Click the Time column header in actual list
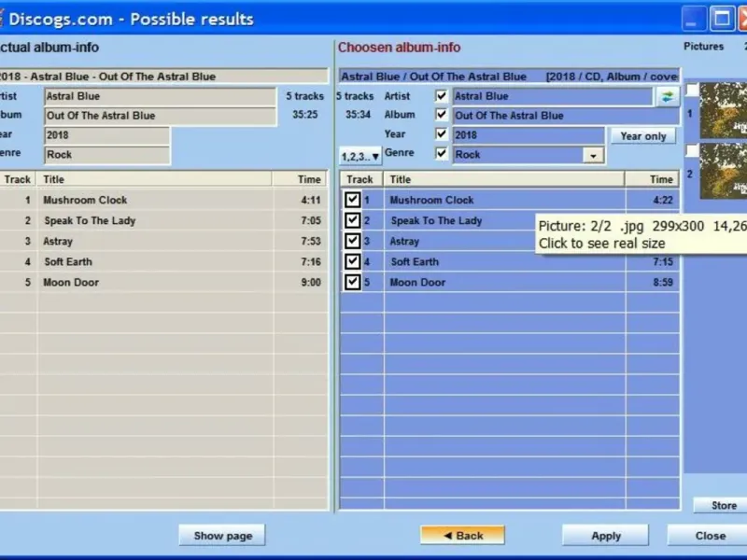The image size is (747, 560). point(300,179)
